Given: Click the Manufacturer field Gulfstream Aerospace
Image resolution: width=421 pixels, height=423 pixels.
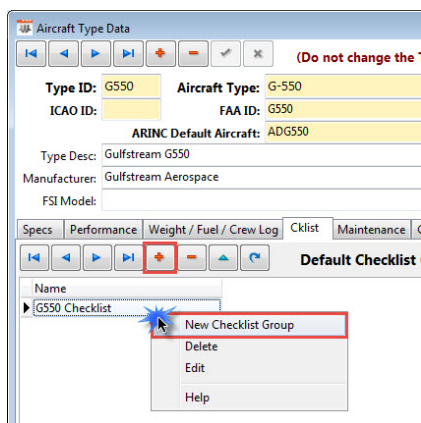Looking at the screenshot, I should [x=261, y=177].
